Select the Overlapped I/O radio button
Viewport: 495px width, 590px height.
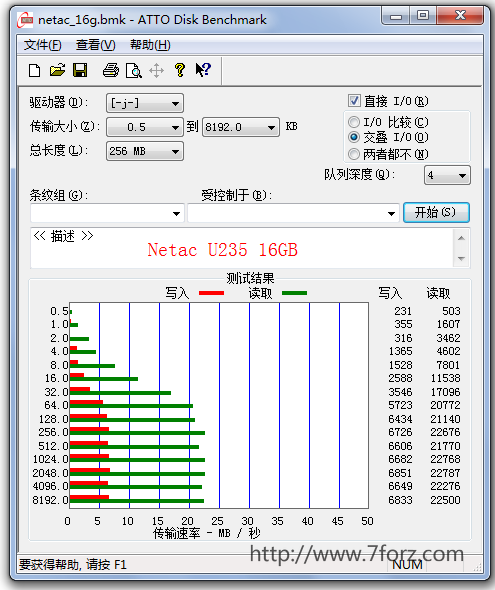click(354, 137)
